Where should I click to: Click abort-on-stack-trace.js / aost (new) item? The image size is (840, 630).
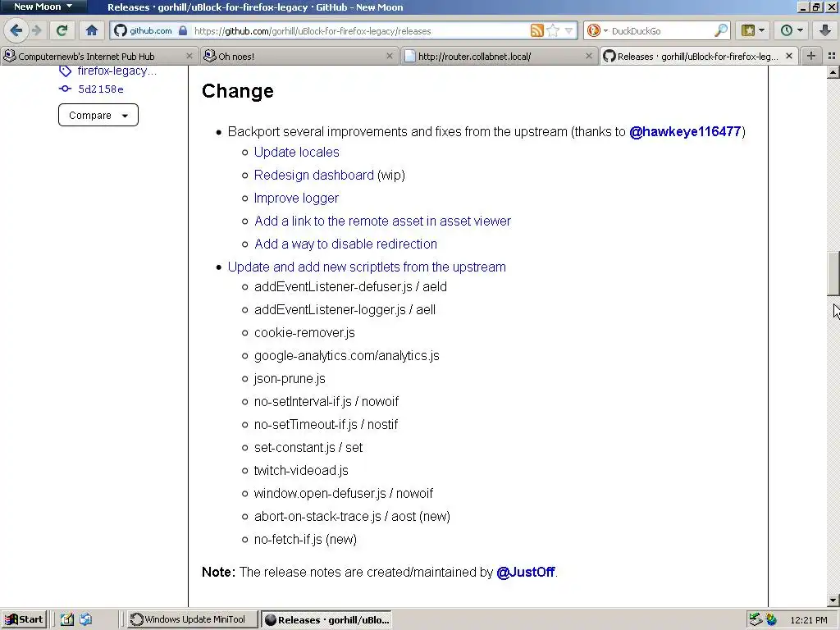(x=352, y=517)
